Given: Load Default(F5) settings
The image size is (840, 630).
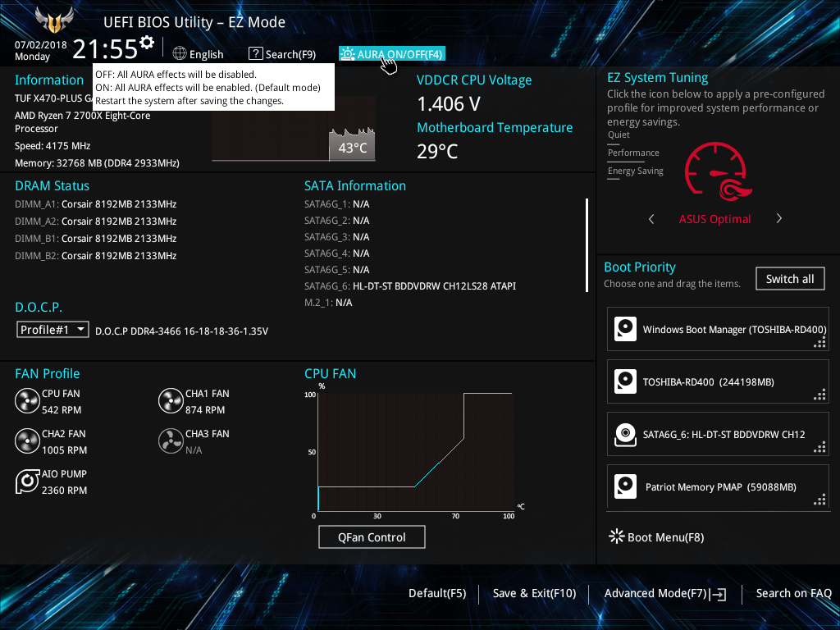Looking at the screenshot, I should pyautogui.click(x=437, y=594).
